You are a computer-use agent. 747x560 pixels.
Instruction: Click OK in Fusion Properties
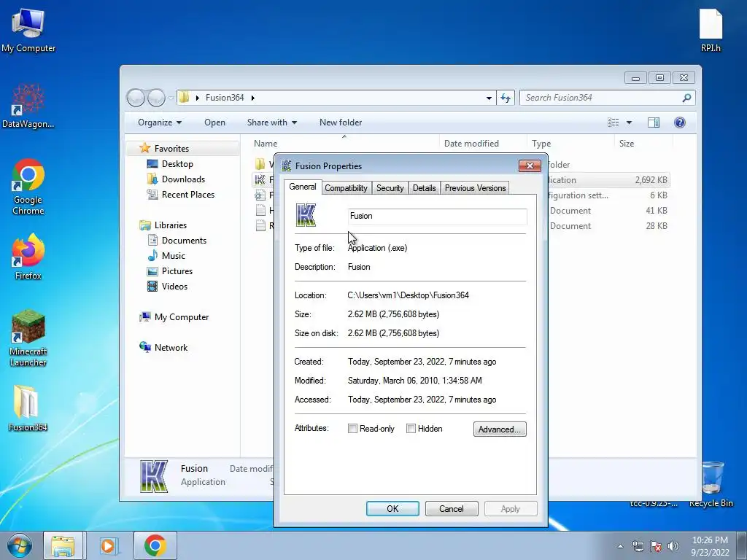click(392, 508)
